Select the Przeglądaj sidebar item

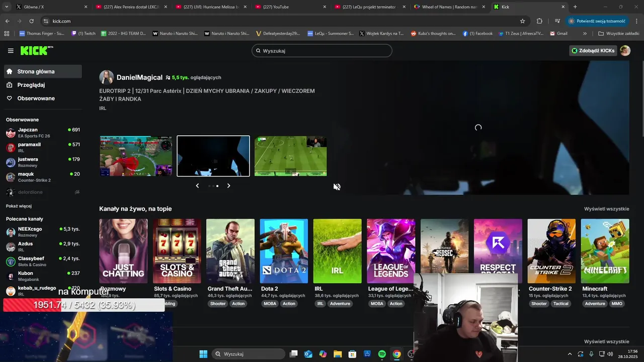(x=43, y=85)
